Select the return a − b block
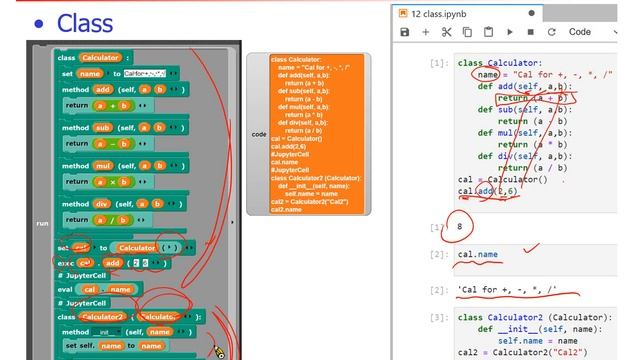This screenshot has height=360, width=640. pos(108,144)
